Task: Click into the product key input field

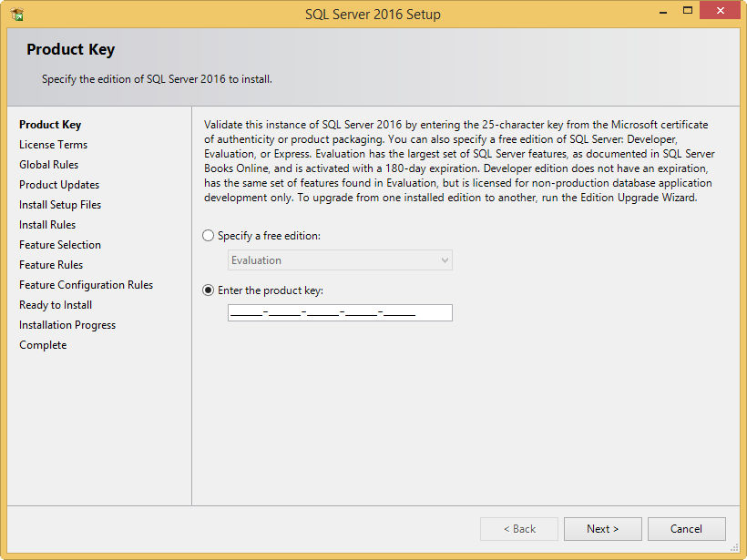Action: click(x=340, y=313)
